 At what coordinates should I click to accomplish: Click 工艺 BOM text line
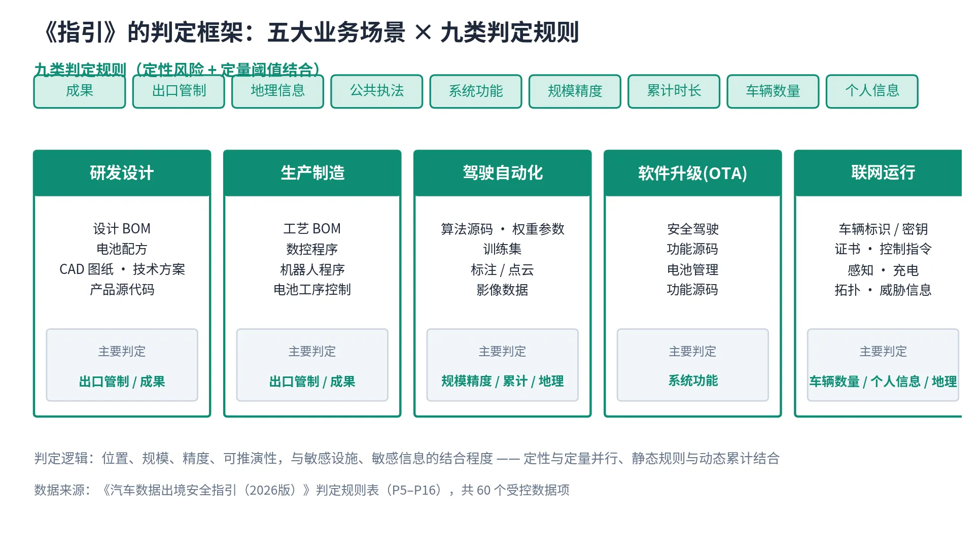[312, 229]
